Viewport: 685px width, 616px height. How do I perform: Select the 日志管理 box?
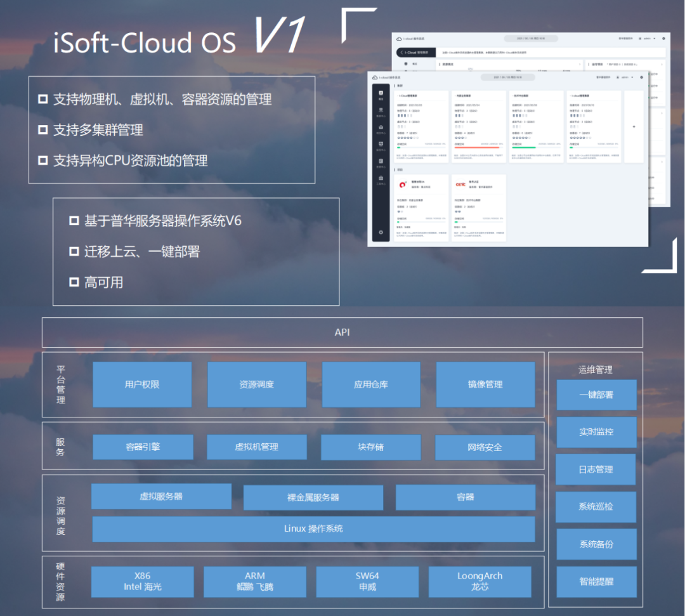click(x=596, y=469)
